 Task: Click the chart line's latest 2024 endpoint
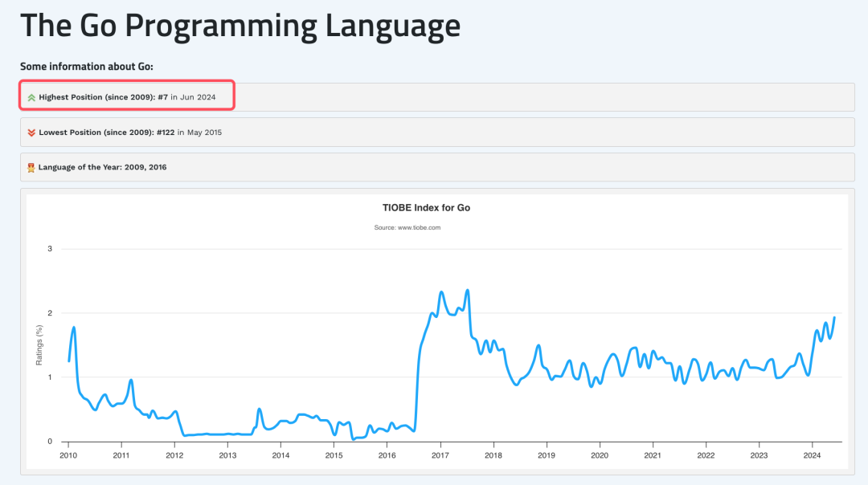(834, 318)
